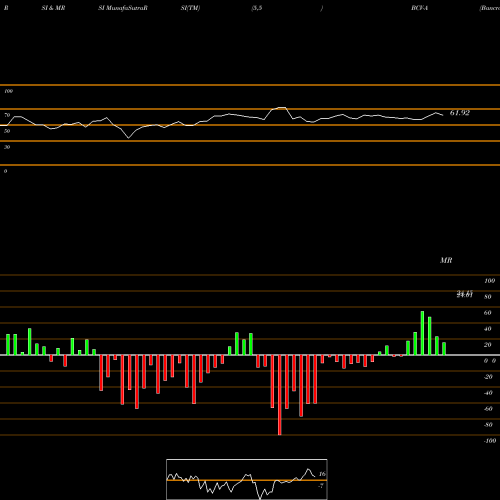Click the 30 level label on RSI panel
Viewport: 500px width, 500px height.
click(x=7, y=147)
